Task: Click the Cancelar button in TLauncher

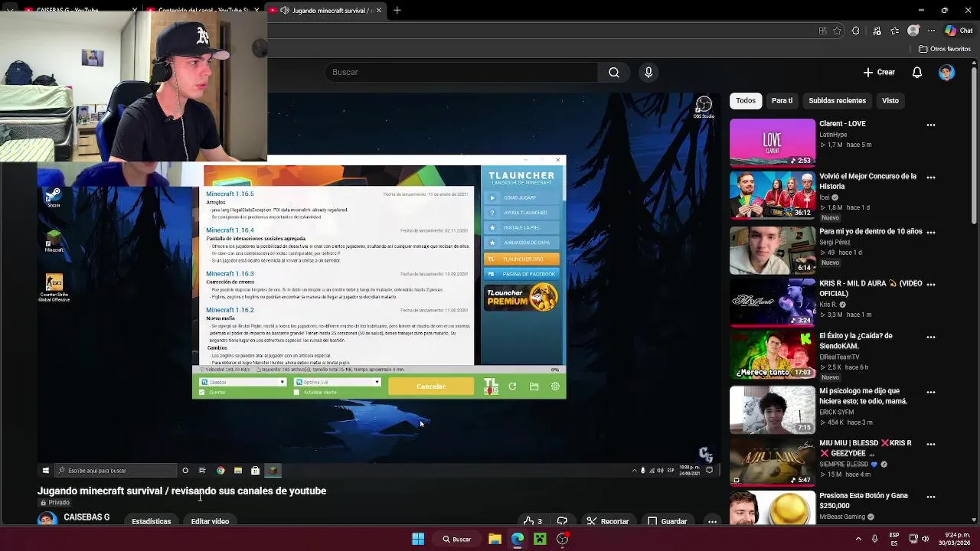Action: pyautogui.click(x=431, y=386)
